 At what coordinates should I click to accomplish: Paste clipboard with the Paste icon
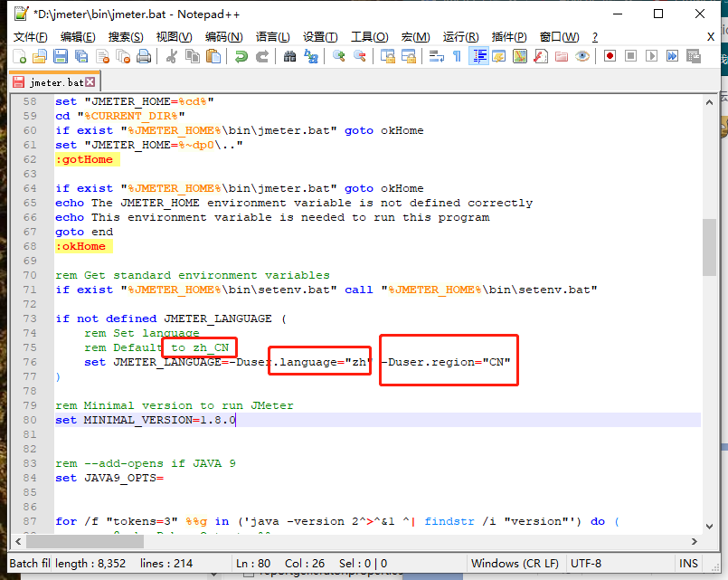[213, 56]
